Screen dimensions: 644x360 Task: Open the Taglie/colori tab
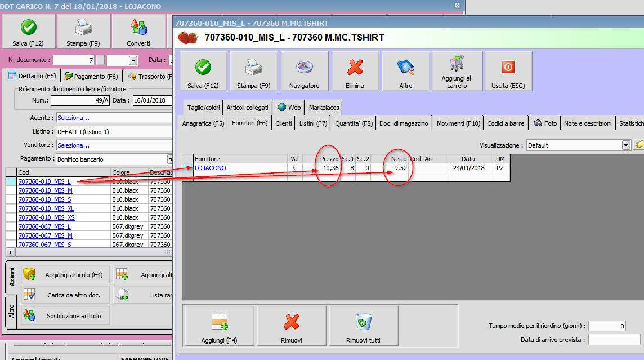tap(203, 107)
